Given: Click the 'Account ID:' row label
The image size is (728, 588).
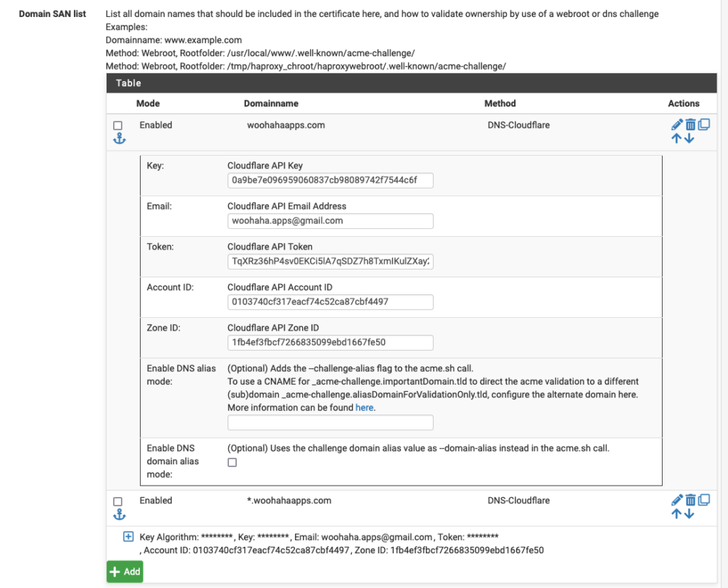Looking at the screenshot, I should [x=170, y=287].
